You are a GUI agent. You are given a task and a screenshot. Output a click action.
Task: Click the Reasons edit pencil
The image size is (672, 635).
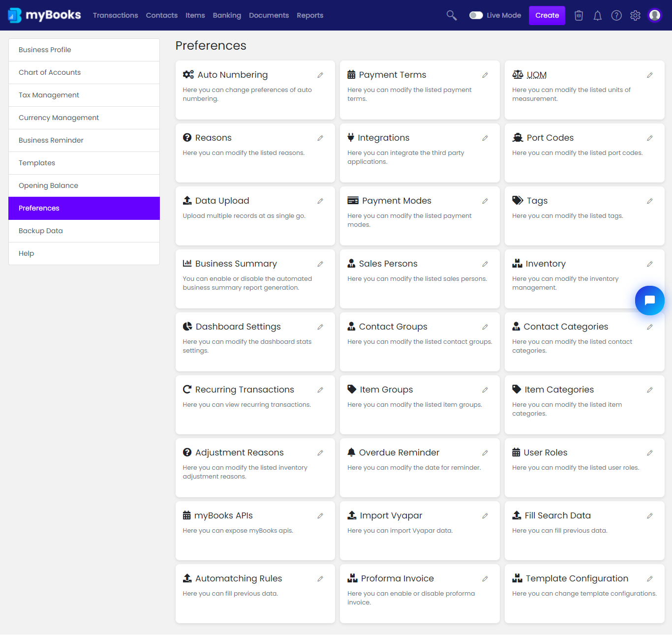pos(320,138)
